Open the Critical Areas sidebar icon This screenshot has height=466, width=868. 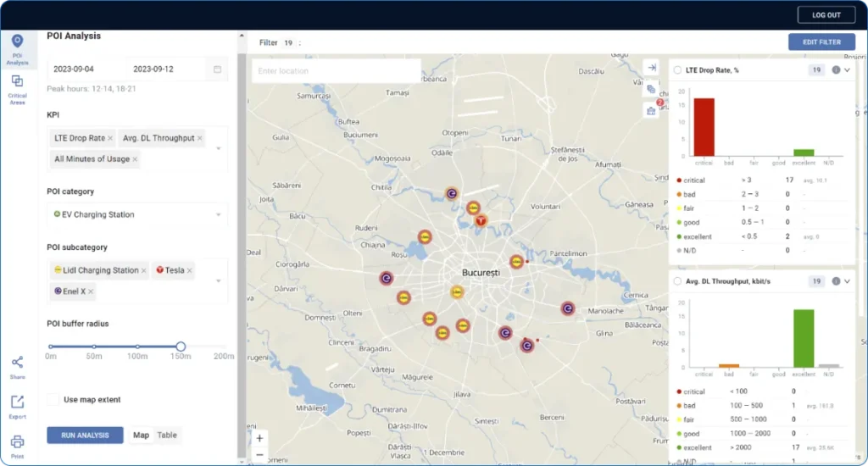[17, 81]
